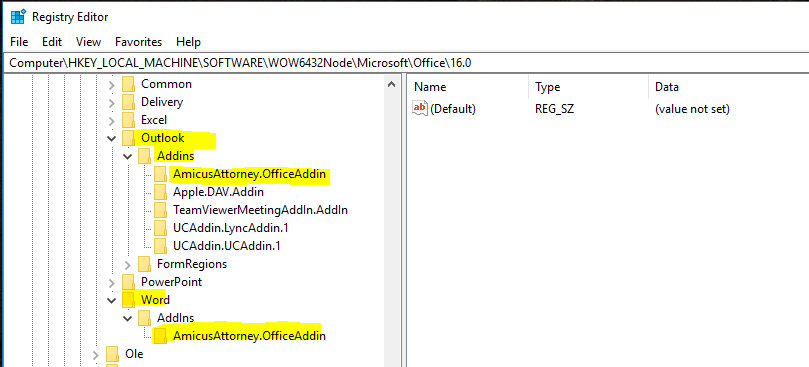Click the Common folder icon
The width and height of the screenshot is (809, 367).
128,84
